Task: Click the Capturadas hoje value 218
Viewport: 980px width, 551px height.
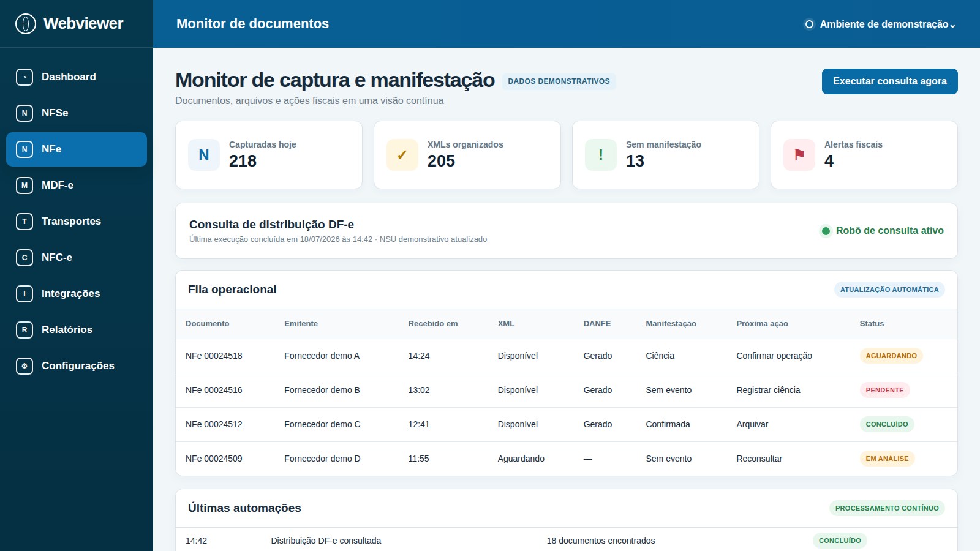Action: [x=243, y=161]
